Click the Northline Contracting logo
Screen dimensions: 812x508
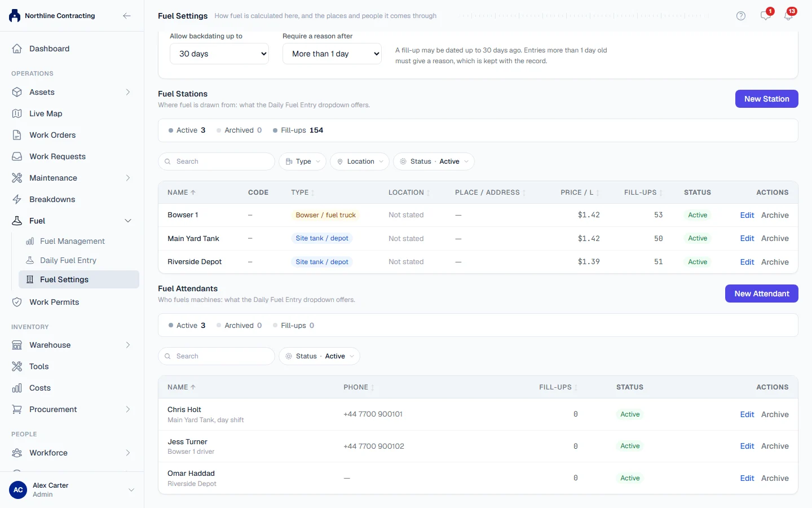click(15, 16)
